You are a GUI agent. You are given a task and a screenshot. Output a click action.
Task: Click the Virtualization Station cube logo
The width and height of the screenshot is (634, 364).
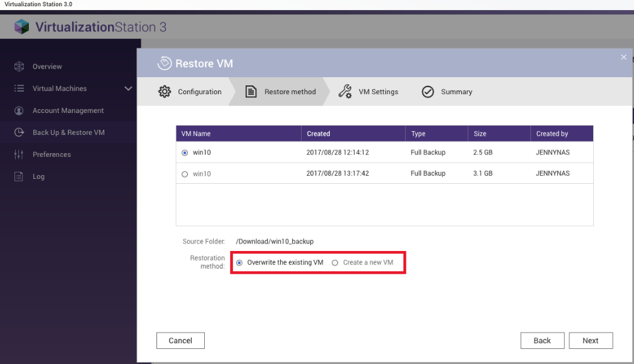(21, 28)
